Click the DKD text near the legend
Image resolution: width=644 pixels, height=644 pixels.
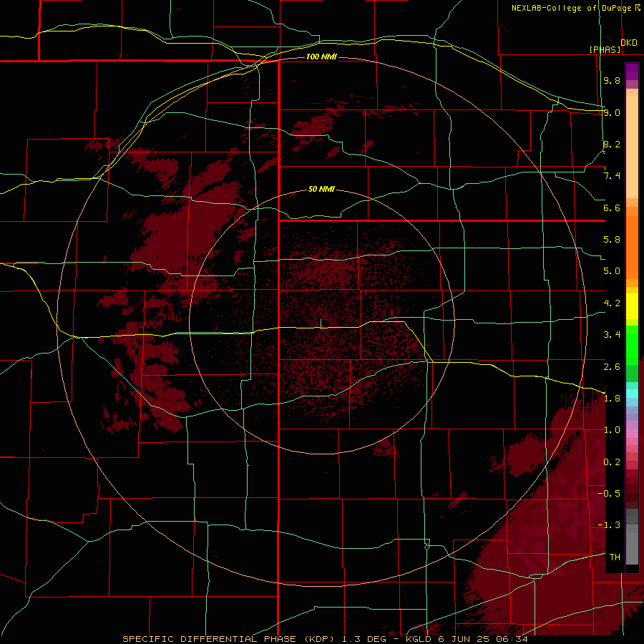click(x=629, y=43)
